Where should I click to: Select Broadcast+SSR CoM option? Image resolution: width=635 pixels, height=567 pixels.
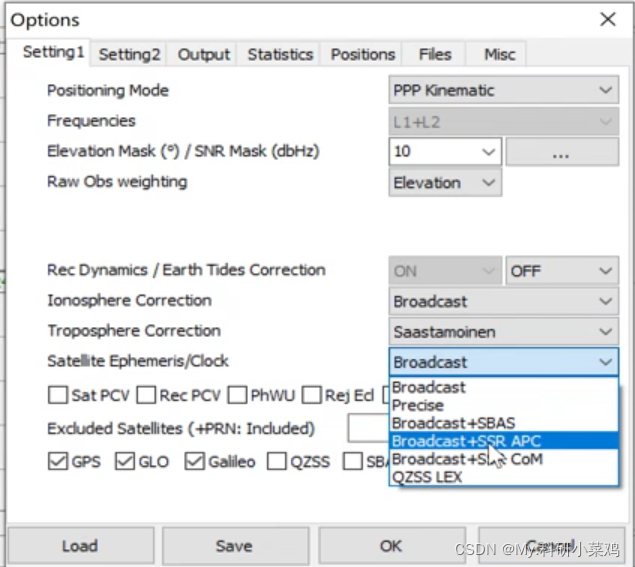coord(503,459)
